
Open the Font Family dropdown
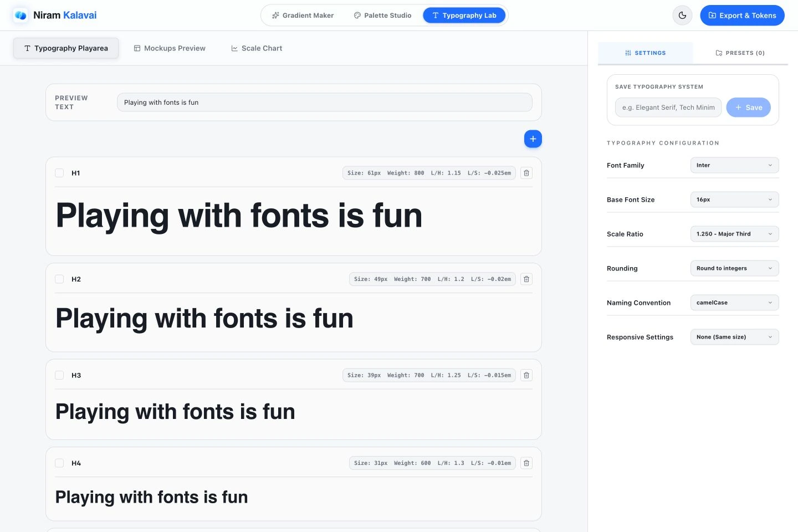[x=734, y=165]
